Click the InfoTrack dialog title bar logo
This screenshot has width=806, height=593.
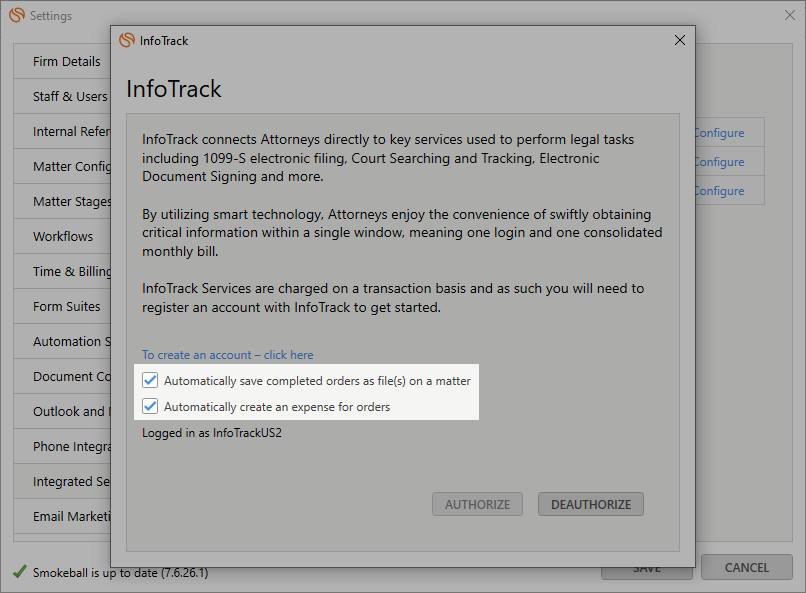127,41
